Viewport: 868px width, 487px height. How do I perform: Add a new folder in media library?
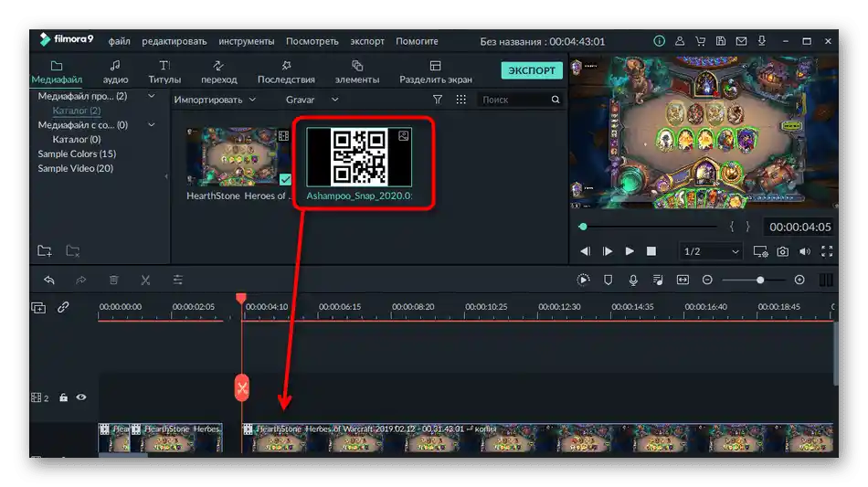44,250
